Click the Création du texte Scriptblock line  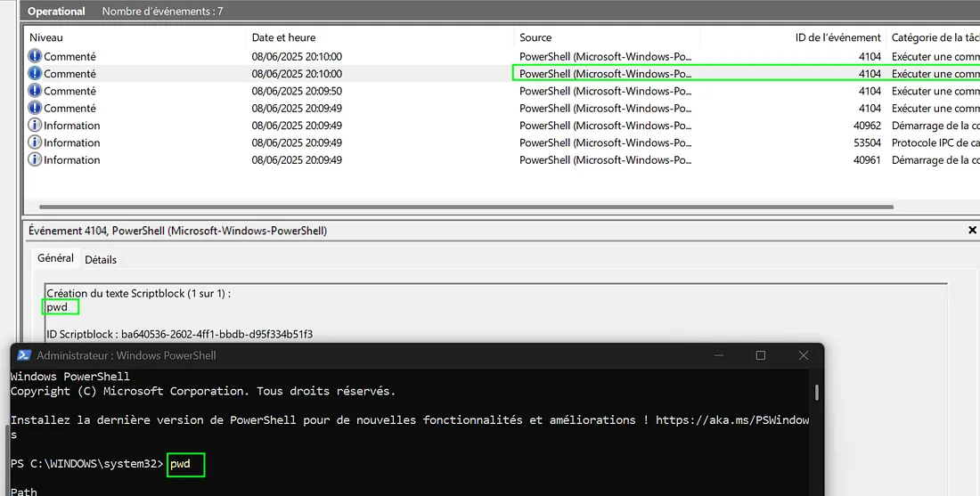click(139, 294)
